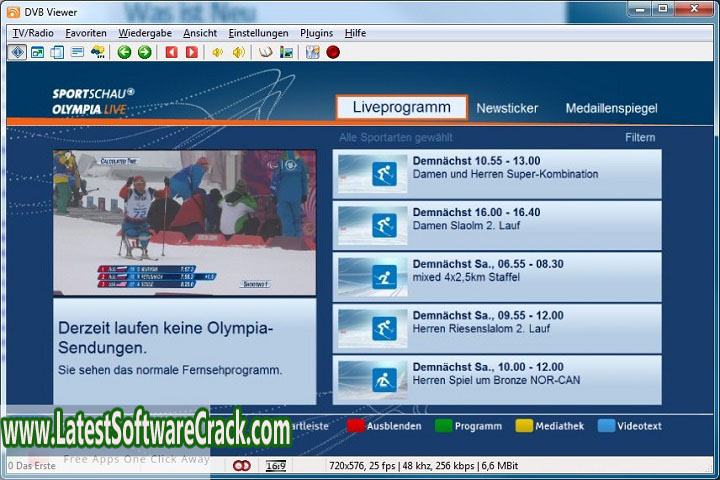The width and height of the screenshot is (720, 480).
Task: Click skiing icon for Damen Slaolm
Action: coord(384,226)
